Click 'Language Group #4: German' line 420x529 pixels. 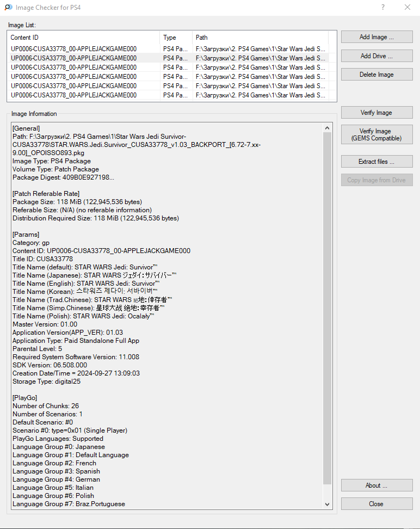pos(57,479)
